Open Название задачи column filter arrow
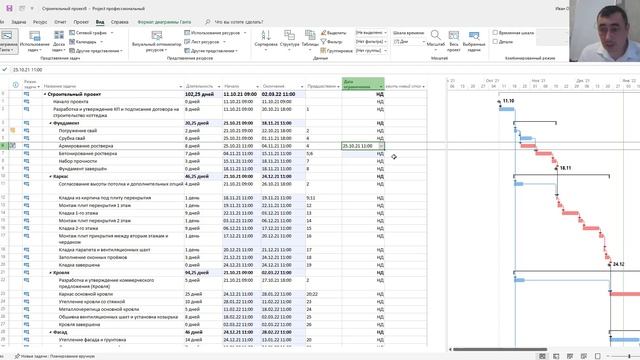Image resolution: width=640 pixels, height=360 pixels. pyautogui.click(x=180, y=87)
